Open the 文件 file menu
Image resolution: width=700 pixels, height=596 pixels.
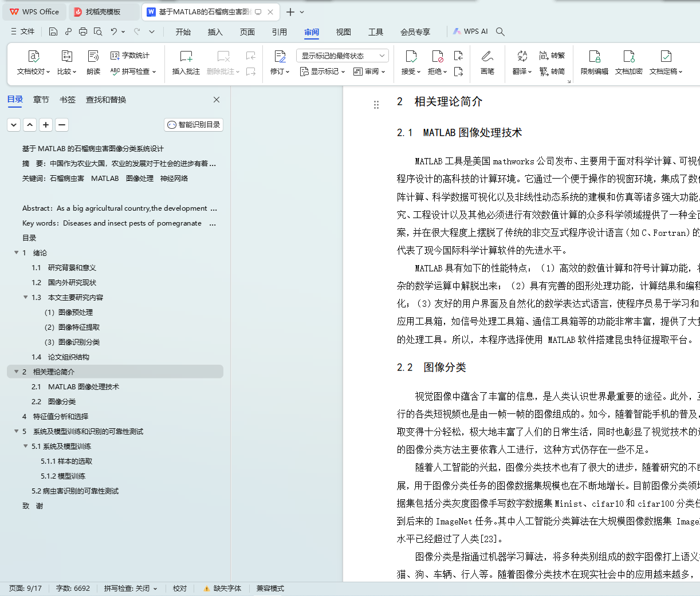click(23, 31)
